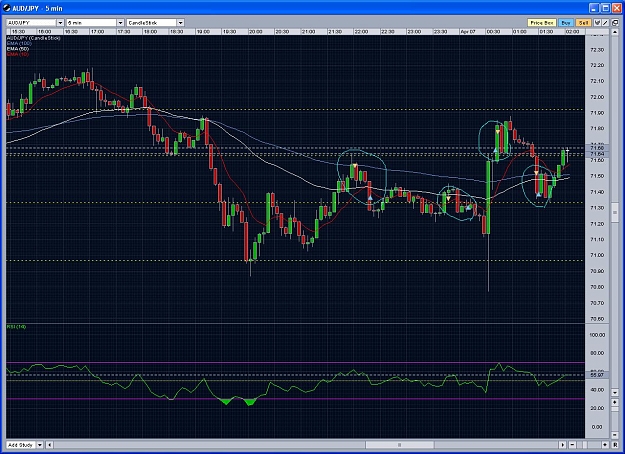Click the 71.64 current price marker
This screenshot has height=454, width=625.
(x=597, y=154)
